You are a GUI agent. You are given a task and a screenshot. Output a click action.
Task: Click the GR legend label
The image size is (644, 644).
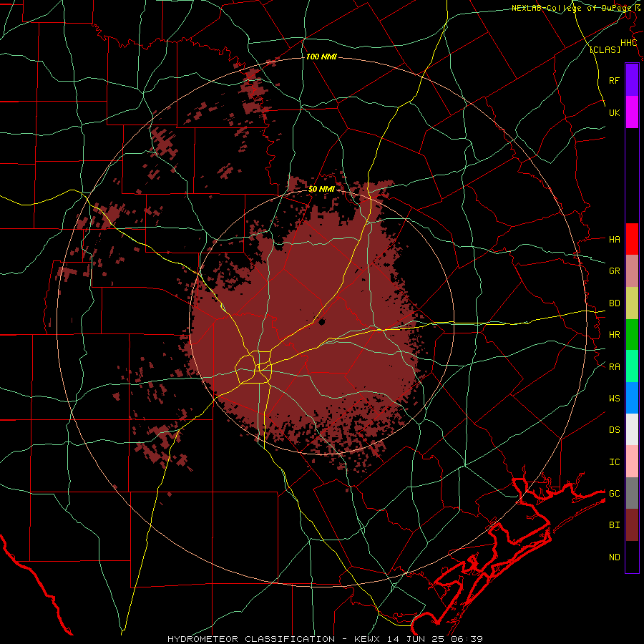coord(614,271)
